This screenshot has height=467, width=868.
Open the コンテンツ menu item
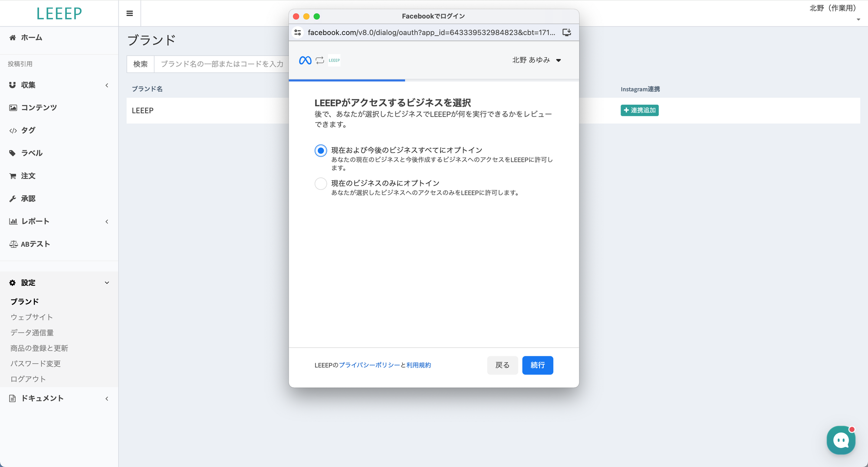coord(39,108)
